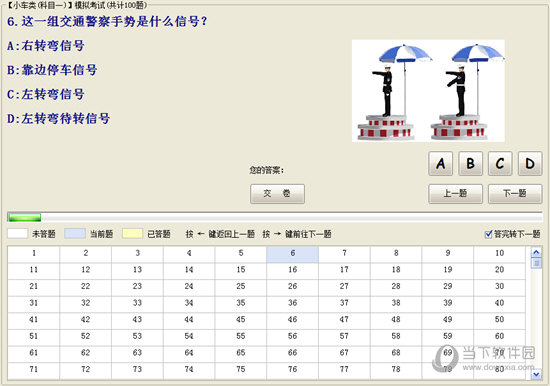Click scroll down arrow of question grid
The image size is (550, 386).
(536, 375)
